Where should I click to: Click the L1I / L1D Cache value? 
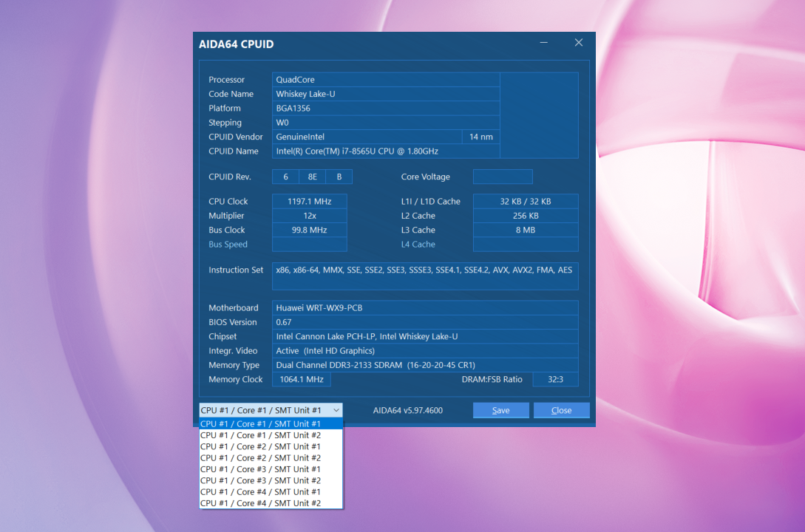pos(526,202)
